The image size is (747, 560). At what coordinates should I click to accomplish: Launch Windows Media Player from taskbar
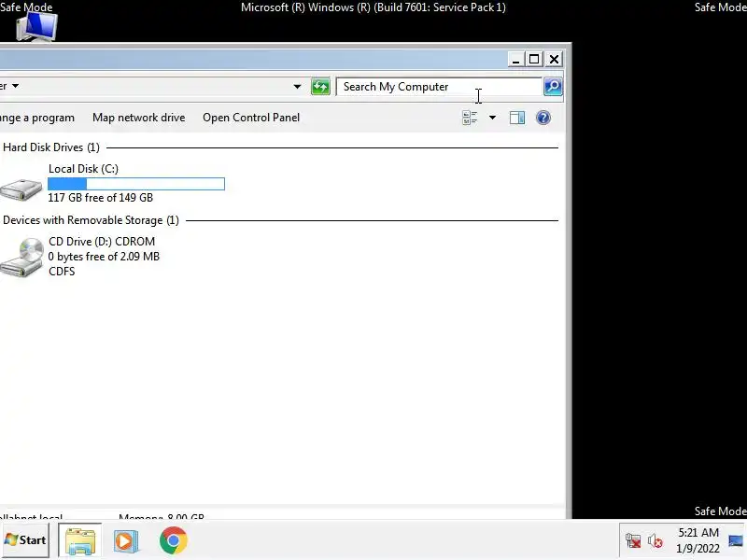pyautogui.click(x=126, y=540)
